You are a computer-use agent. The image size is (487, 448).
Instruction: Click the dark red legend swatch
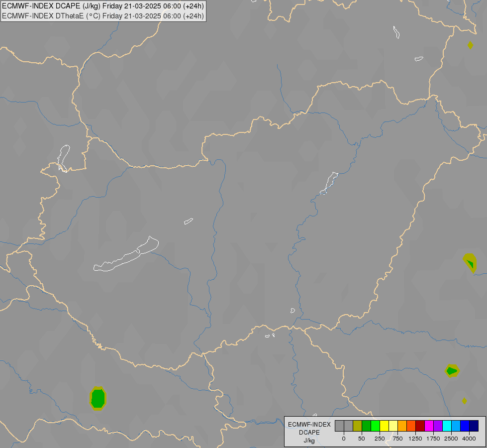point(420,426)
